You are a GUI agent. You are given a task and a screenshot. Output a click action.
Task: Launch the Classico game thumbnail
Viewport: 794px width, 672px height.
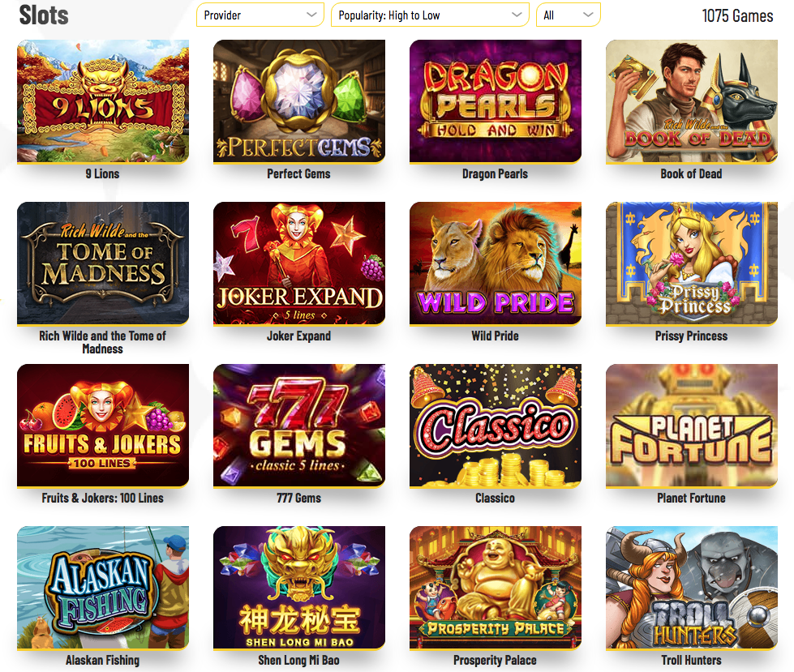pos(496,426)
